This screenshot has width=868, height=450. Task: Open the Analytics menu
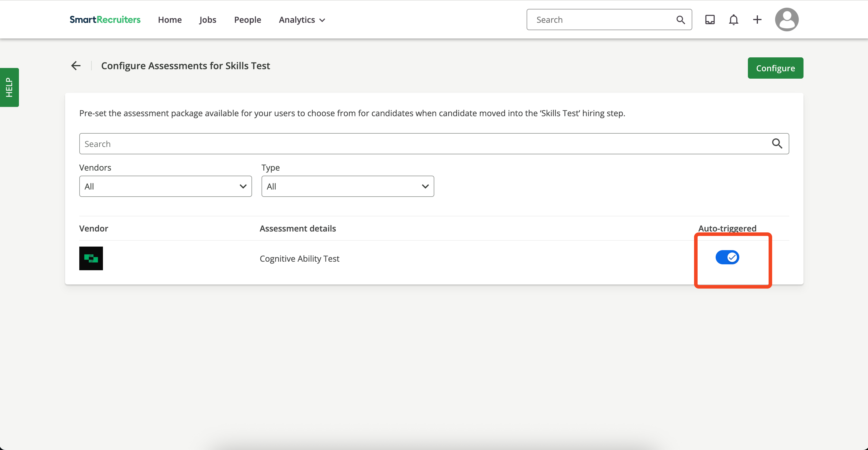(301, 20)
